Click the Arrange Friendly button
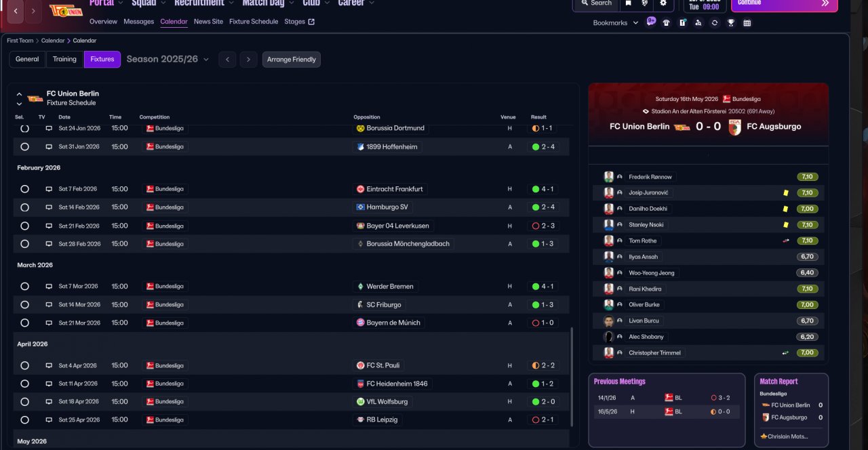The width and height of the screenshot is (868, 450). pos(292,60)
